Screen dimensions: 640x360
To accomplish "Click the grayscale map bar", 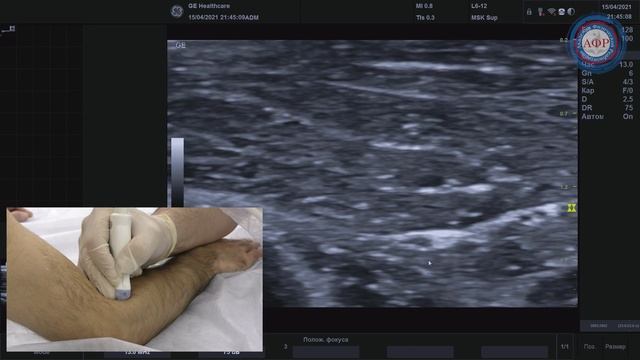I will pos(177,172).
